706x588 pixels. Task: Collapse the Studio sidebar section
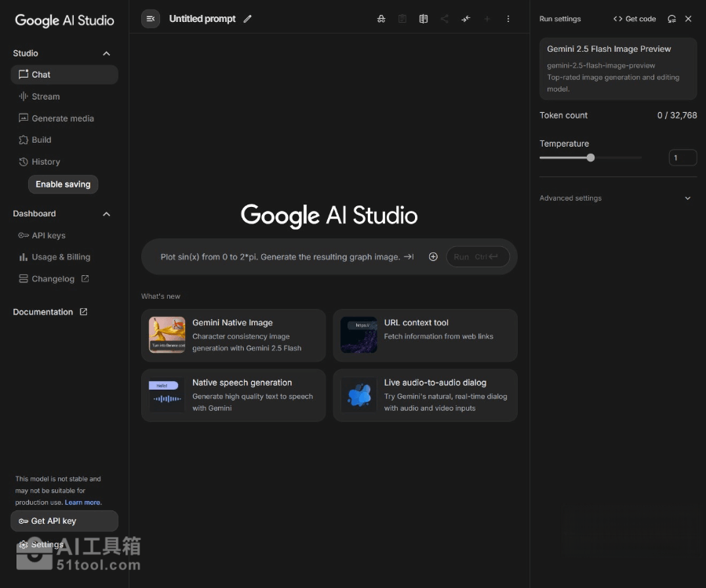(107, 53)
